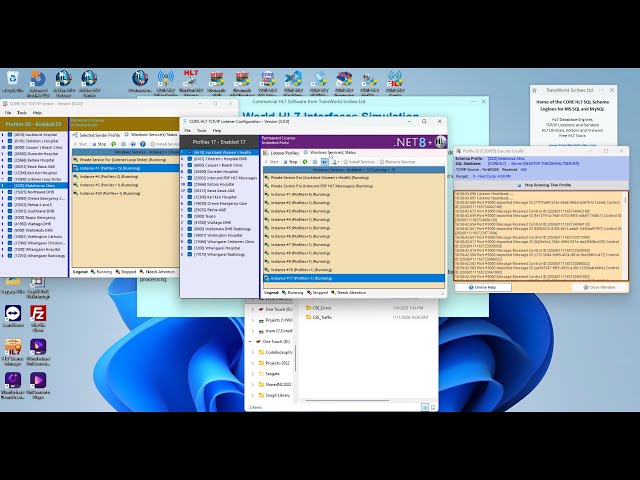Click Remove Services in the Listener toolbar
Image resolution: width=640 pixels, height=480 pixels.
pyautogui.click(x=396, y=161)
